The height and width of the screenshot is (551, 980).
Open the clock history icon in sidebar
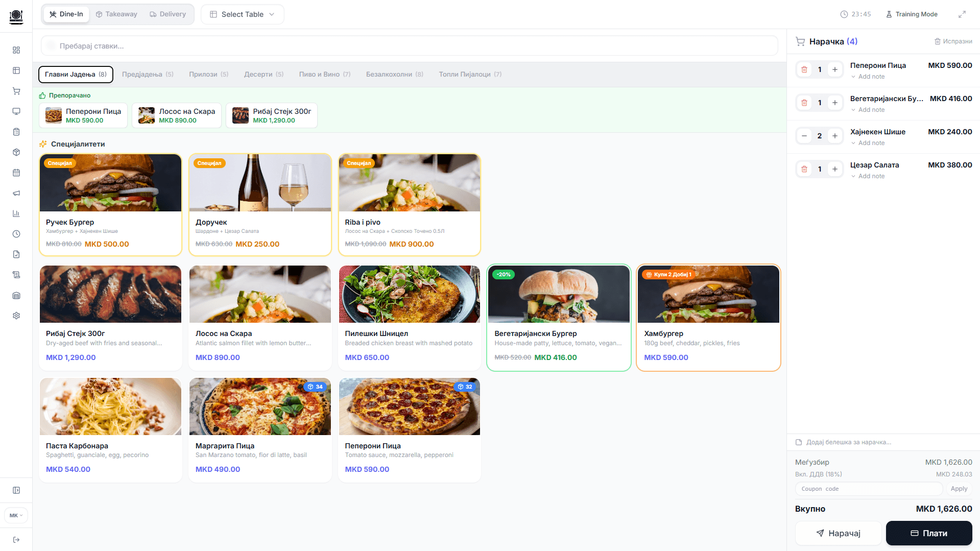(16, 234)
